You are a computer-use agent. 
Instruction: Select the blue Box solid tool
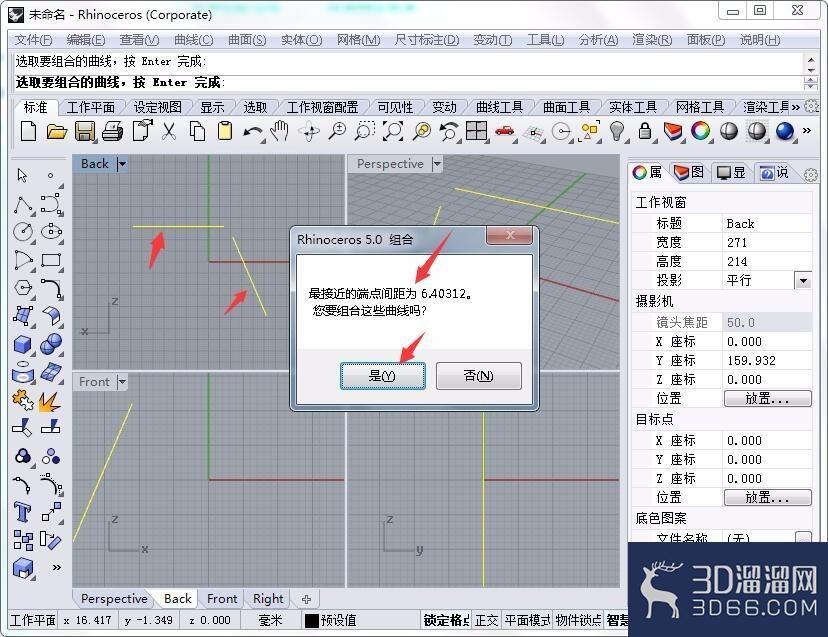[x=22, y=344]
